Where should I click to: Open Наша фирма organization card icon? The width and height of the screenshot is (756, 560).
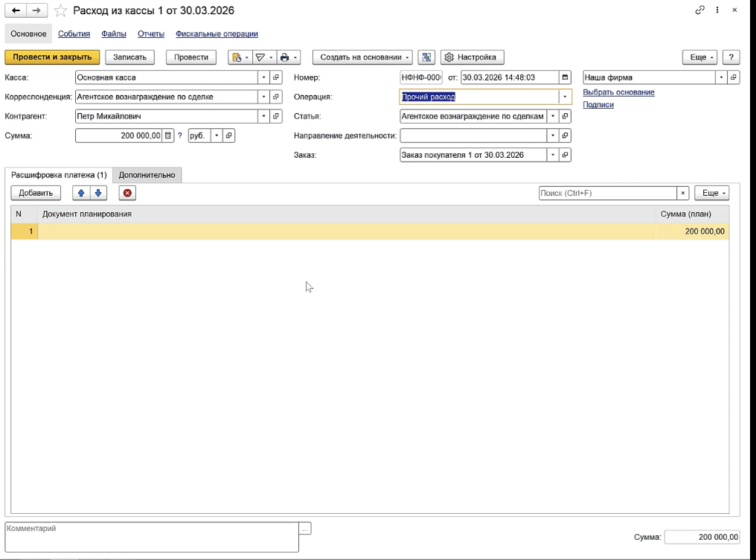point(734,77)
